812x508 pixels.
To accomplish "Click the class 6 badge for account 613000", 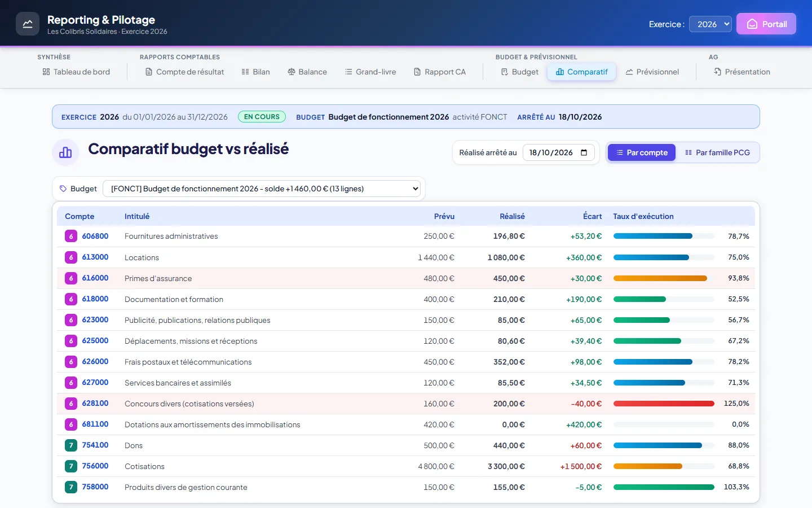I will click(x=71, y=257).
